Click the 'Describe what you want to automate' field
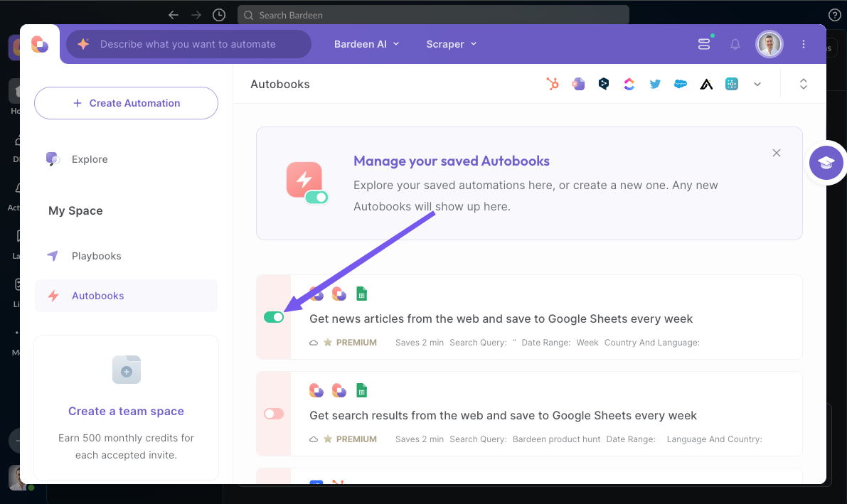This screenshot has height=504, width=847. (x=188, y=44)
